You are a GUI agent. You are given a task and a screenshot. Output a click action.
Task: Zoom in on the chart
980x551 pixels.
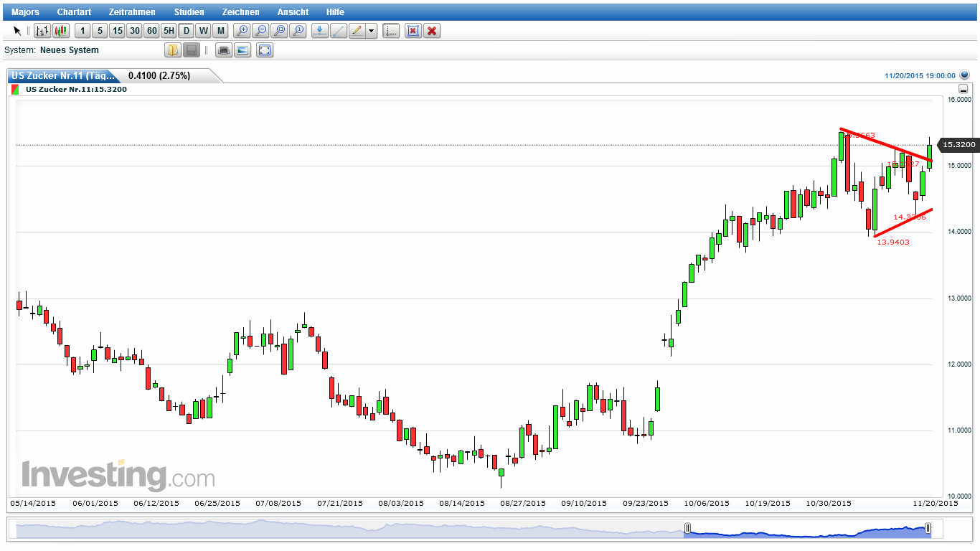tap(242, 31)
